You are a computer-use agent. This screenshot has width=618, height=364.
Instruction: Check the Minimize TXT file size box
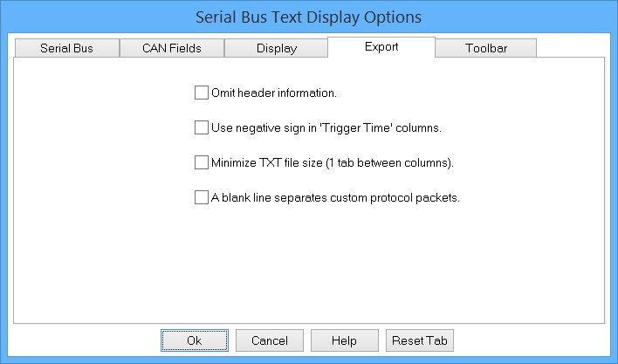click(x=202, y=162)
